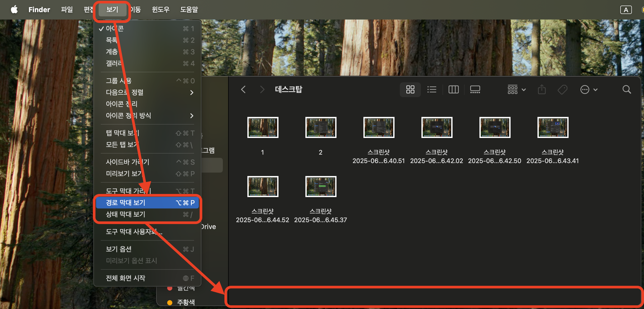Open the grouping dropdown in toolbar

click(516, 89)
